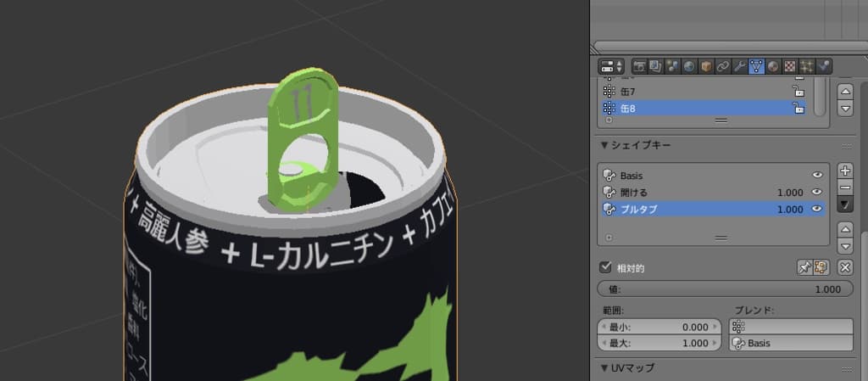Choose blend vertex group field
Viewport: 868px width, 381px height.
(791, 327)
